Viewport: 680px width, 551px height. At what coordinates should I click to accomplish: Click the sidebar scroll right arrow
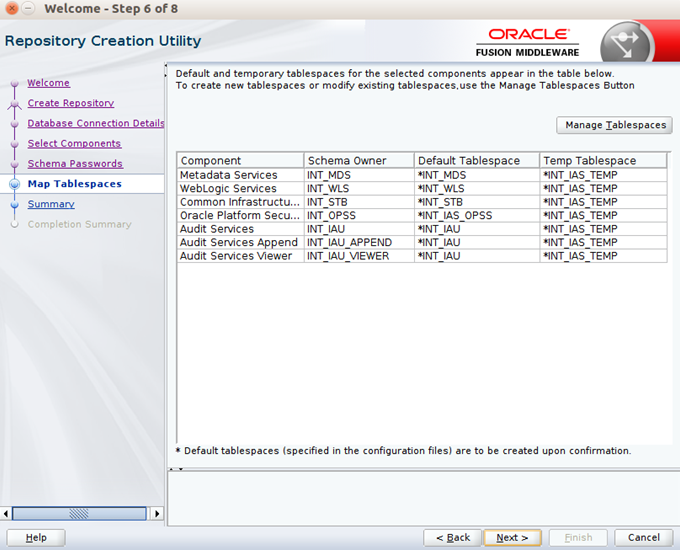[x=157, y=514]
